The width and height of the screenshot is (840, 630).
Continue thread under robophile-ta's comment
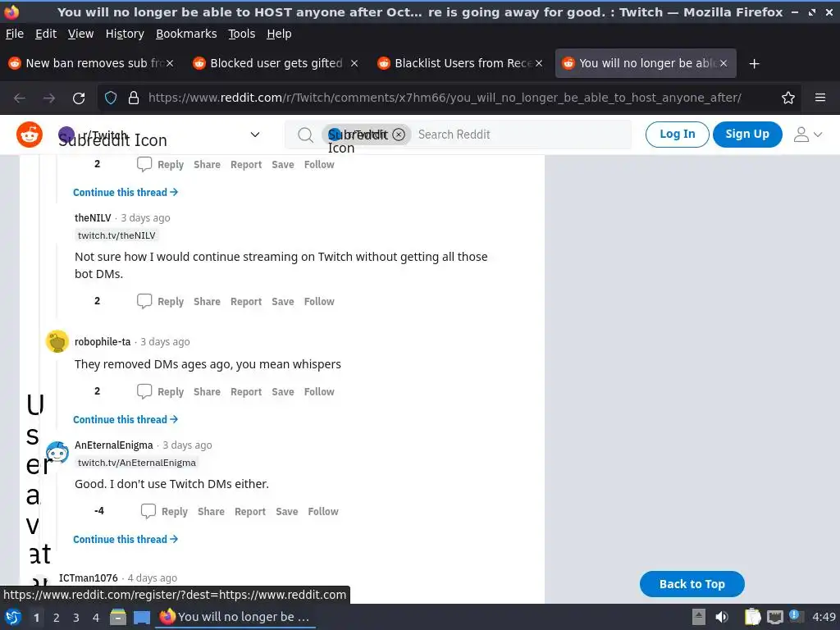(x=126, y=419)
